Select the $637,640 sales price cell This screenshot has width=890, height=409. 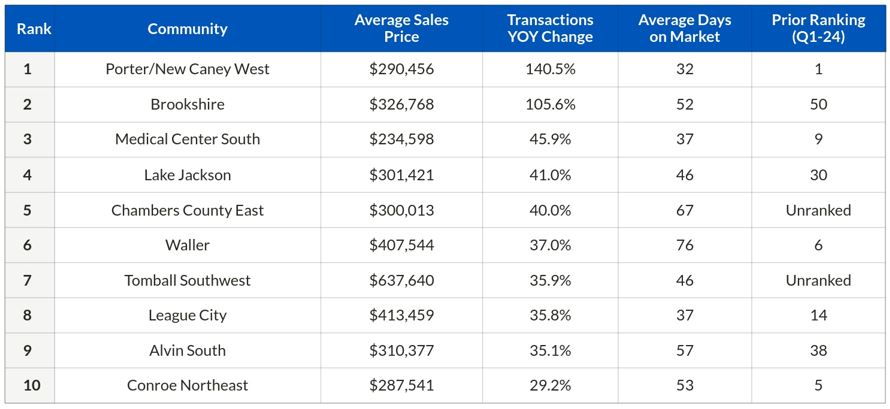401,280
